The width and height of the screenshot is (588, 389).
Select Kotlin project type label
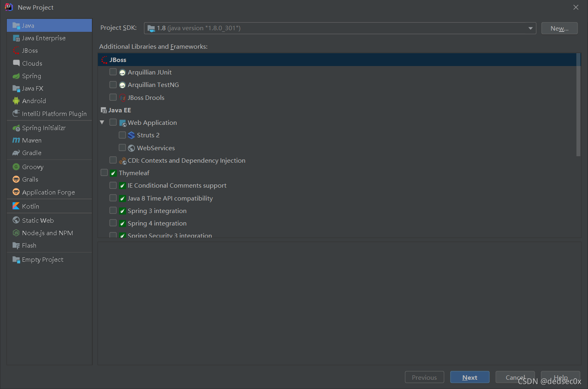pos(31,206)
